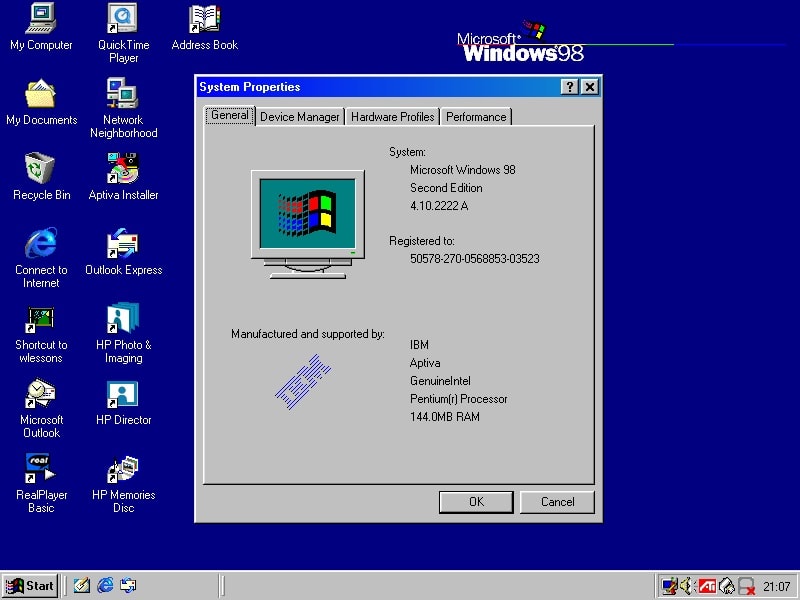Close the System Properties dialog
Image resolution: width=800 pixels, height=600 pixels.
point(590,87)
